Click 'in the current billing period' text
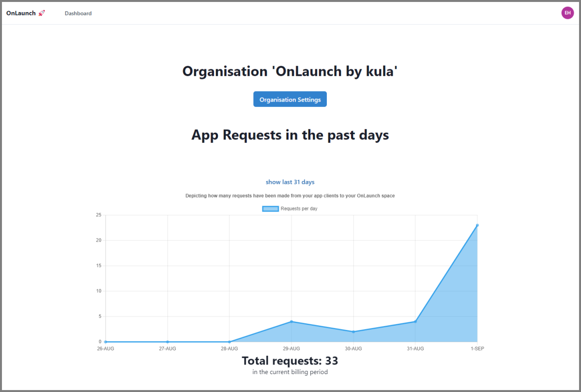 coord(290,372)
